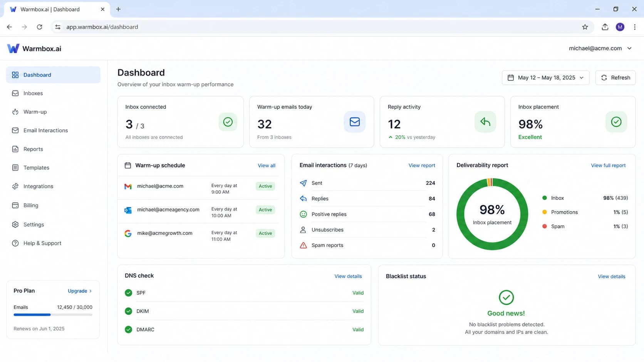Click the Warm-up flame icon
This screenshot has width=644, height=362.
[15, 112]
